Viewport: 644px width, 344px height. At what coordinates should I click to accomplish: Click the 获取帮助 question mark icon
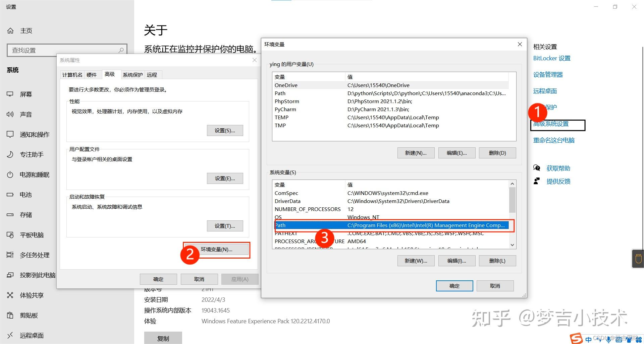tap(537, 168)
